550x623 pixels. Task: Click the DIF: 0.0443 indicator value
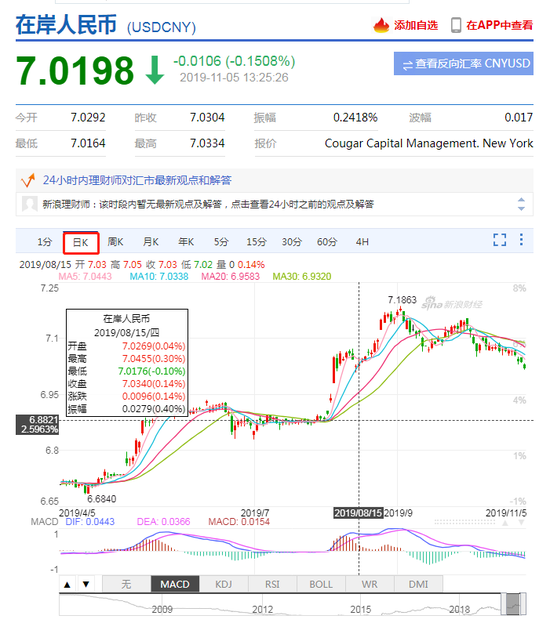[90, 522]
